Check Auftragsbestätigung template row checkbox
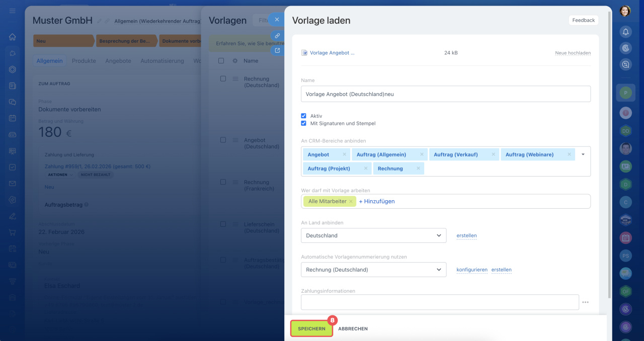This screenshot has width=644, height=341. click(223, 260)
